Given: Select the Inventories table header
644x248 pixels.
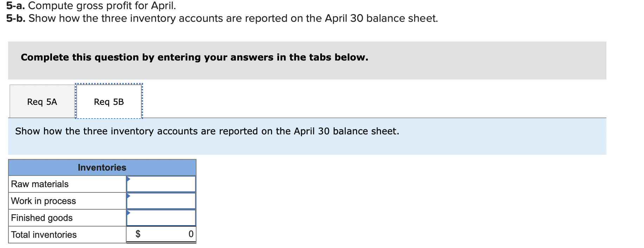Looking at the screenshot, I should [x=102, y=168].
